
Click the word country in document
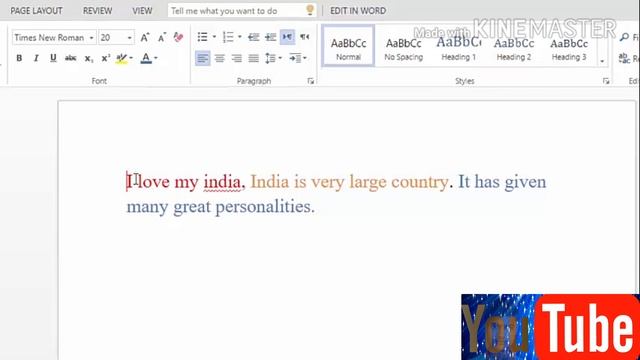[420, 182]
